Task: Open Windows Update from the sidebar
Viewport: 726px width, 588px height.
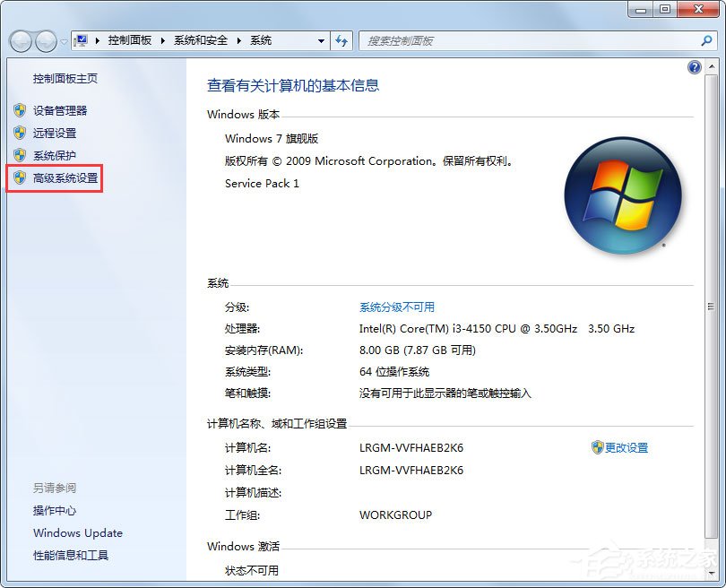Action: point(77,533)
